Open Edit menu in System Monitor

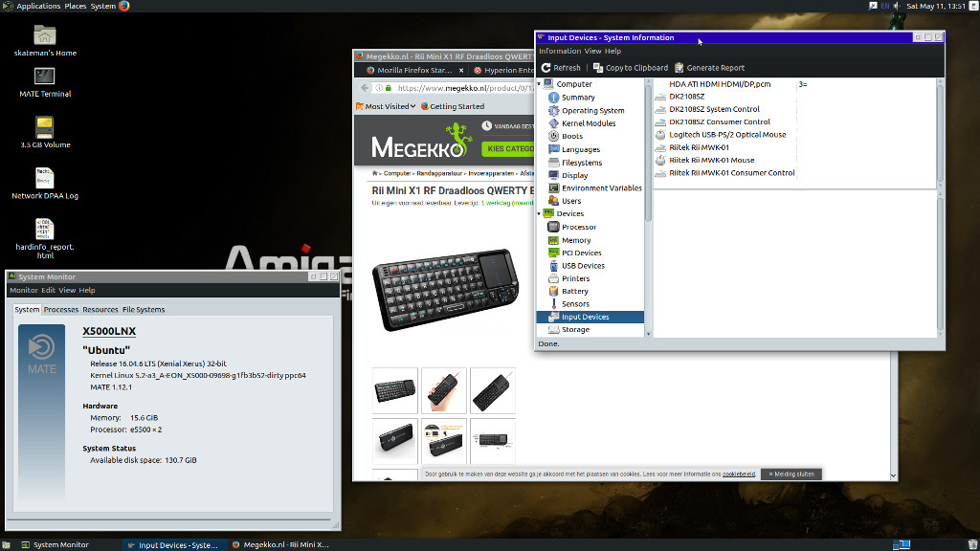pyautogui.click(x=48, y=291)
